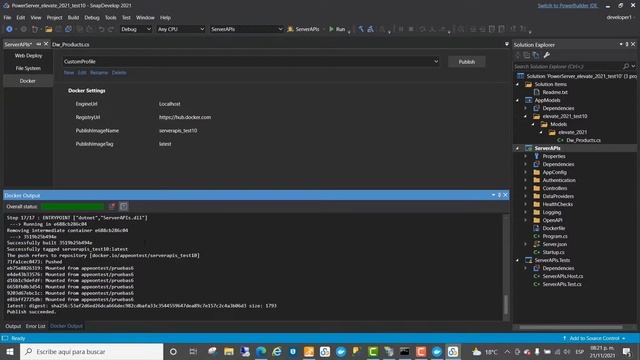Screen dimensions: 640x360
Task: Click the 'Publish succeeded.' output line
Action: point(31,312)
